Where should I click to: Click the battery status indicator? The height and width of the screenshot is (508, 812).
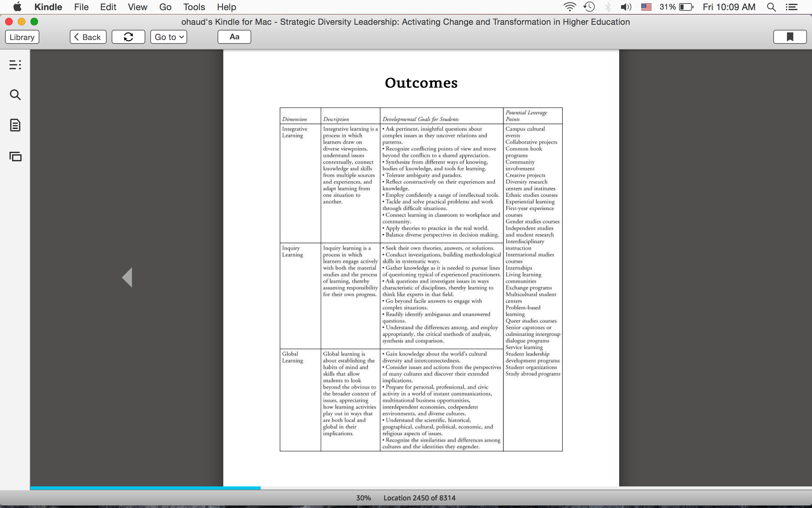pyautogui.click(x=676, y=7)
